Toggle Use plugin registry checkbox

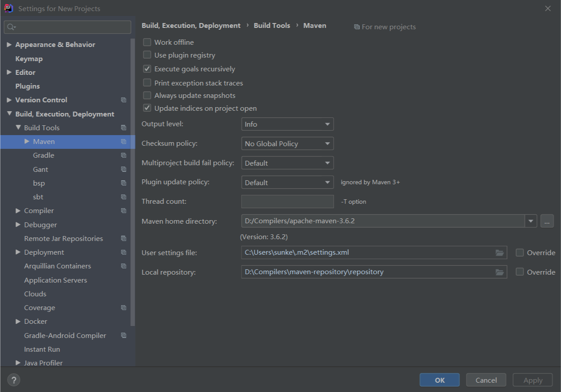(x=147, y=55)
